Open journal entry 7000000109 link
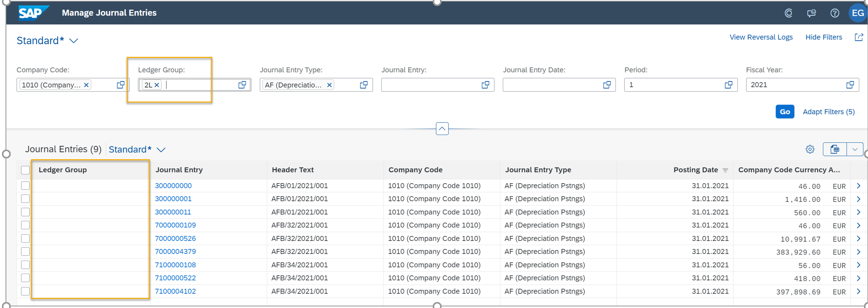 (x=175, y=225)
